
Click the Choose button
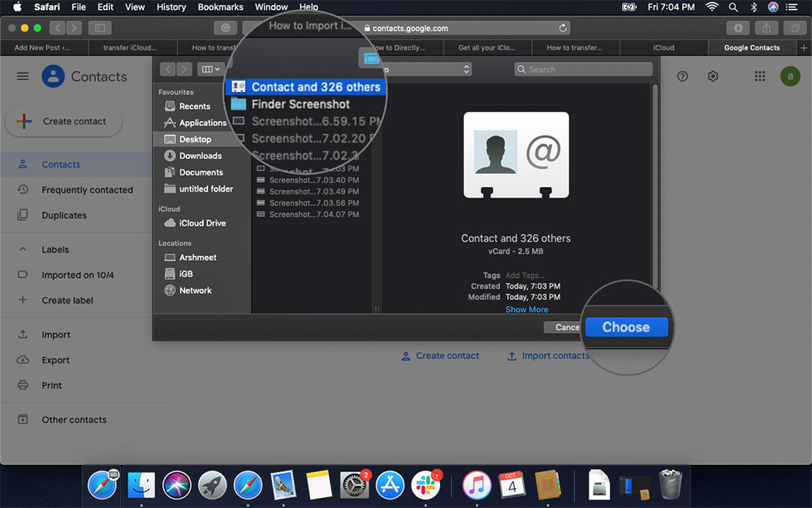626,327
